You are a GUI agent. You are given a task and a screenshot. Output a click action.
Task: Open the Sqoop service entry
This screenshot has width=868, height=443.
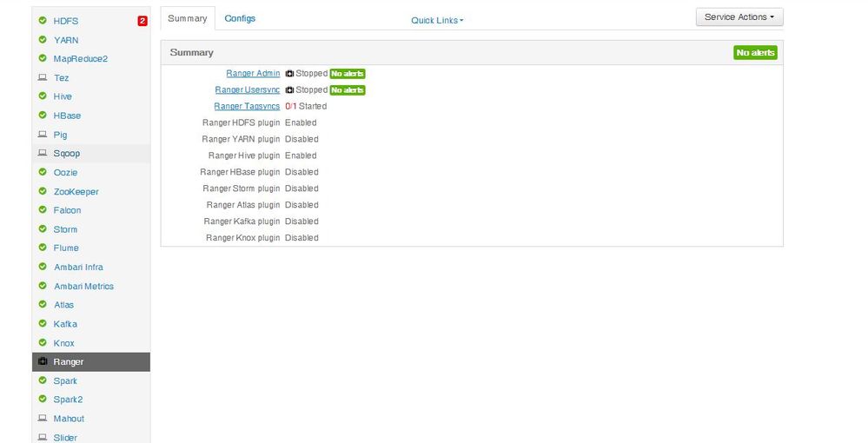coord(66,154)
